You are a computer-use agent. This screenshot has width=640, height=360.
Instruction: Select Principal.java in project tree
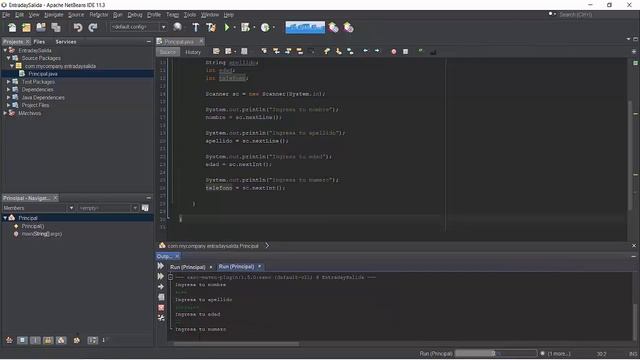click(43, 74)
